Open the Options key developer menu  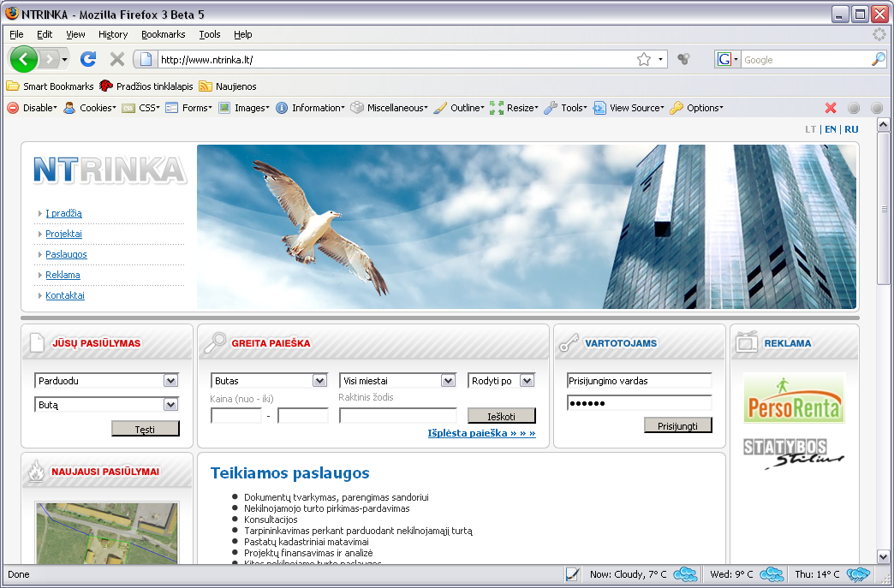coord(696,108)
